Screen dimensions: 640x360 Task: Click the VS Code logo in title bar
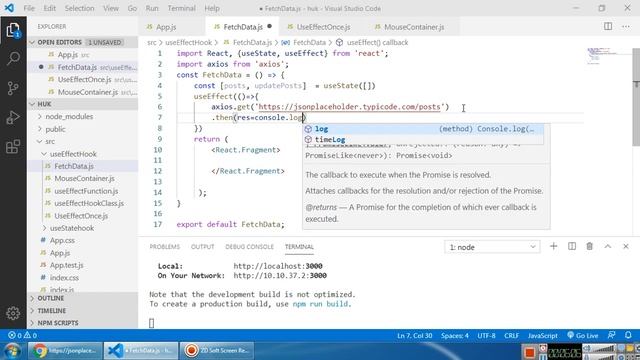9,8
